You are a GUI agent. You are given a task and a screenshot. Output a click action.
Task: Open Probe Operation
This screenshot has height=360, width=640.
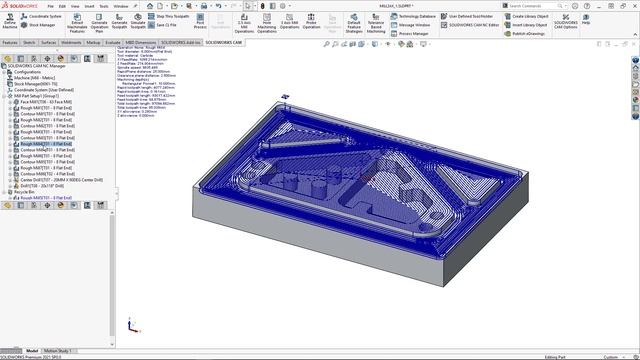311,21
